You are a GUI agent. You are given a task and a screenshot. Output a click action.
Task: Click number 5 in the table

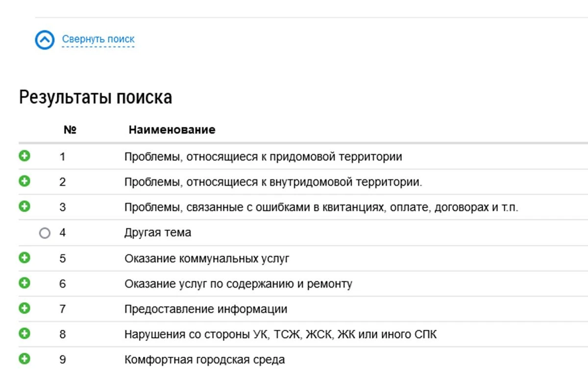(x=63, y=258)
